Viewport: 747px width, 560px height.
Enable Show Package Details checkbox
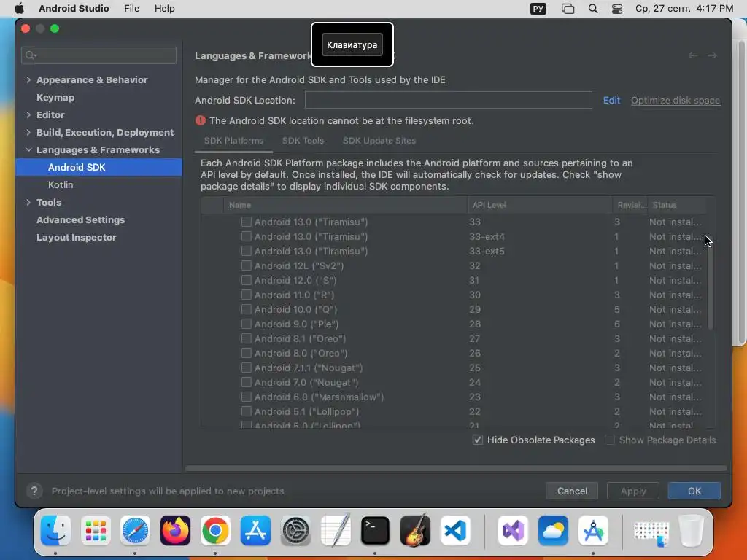coord(610,440)
